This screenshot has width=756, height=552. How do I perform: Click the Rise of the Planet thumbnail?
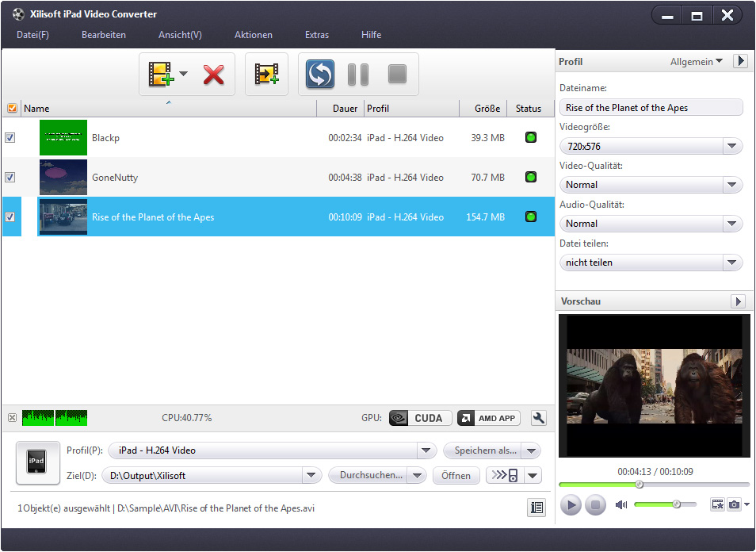point(63,217)
